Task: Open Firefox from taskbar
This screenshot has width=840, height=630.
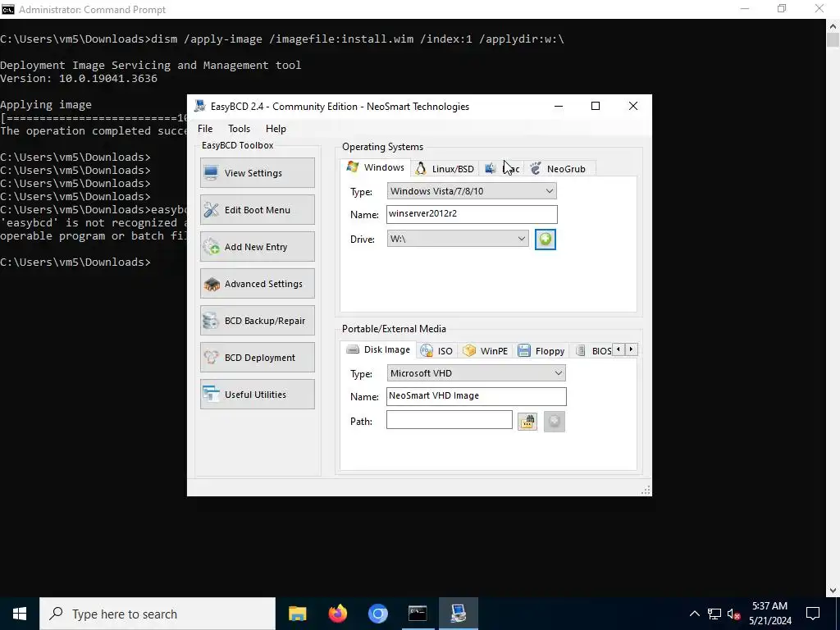Action: 337,614
